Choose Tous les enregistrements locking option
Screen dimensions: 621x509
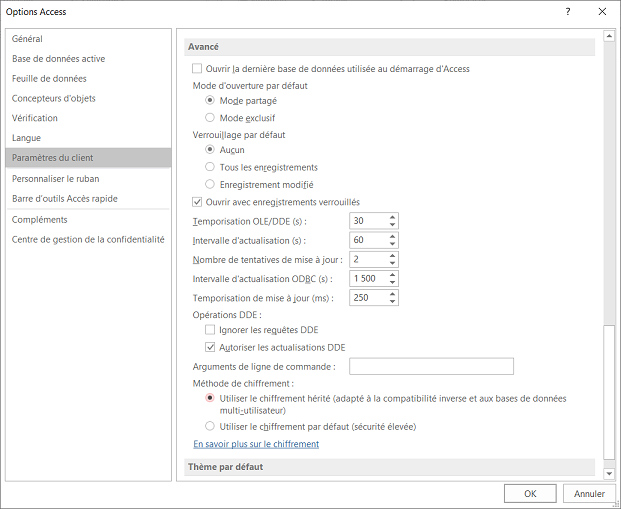point(210,167)
